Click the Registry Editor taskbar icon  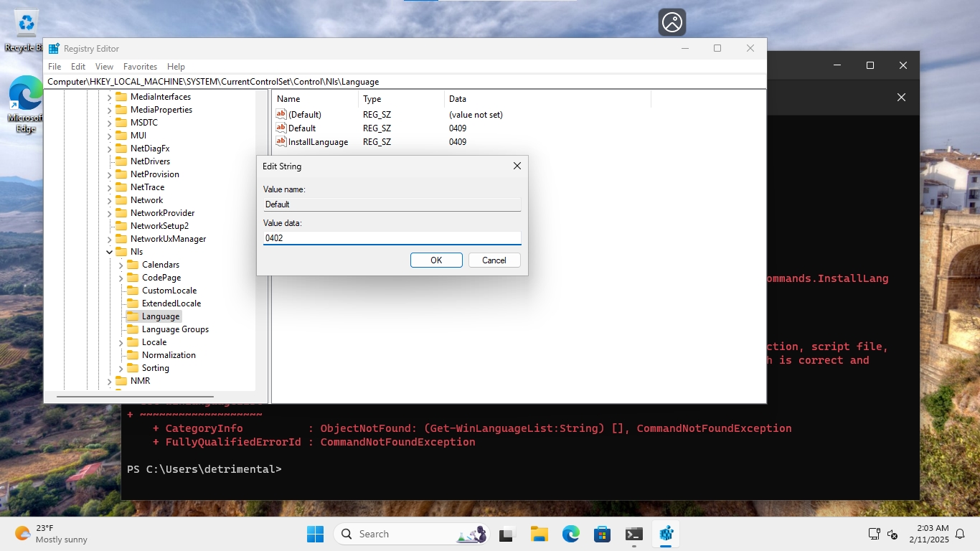point(666,534)
